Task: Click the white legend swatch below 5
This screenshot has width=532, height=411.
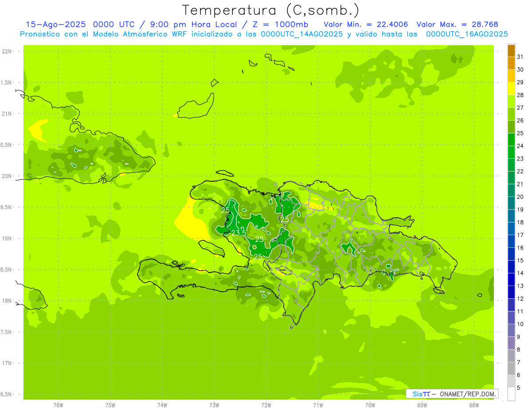Action: (x=511, y=394)
